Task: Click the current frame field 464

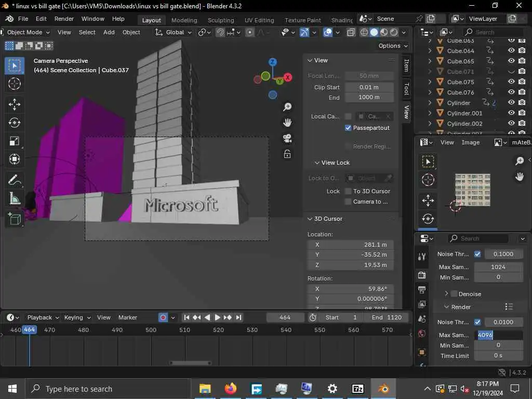Action: pos(285,317)
